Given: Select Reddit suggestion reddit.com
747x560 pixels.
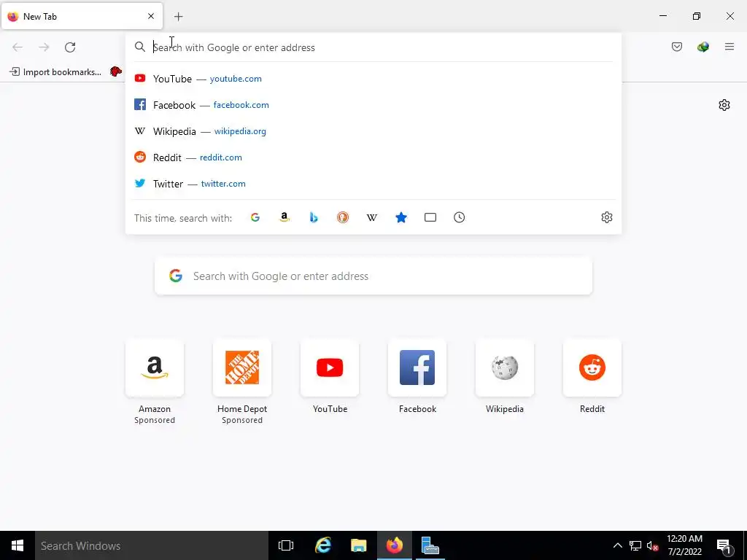Looking at the screenshot, I should (373, 157).
